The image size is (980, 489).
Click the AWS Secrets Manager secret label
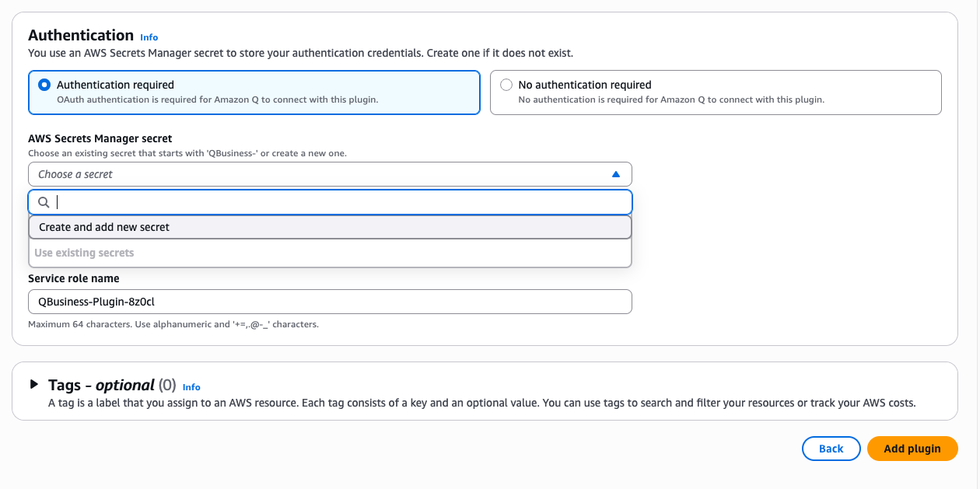(100, 138)
